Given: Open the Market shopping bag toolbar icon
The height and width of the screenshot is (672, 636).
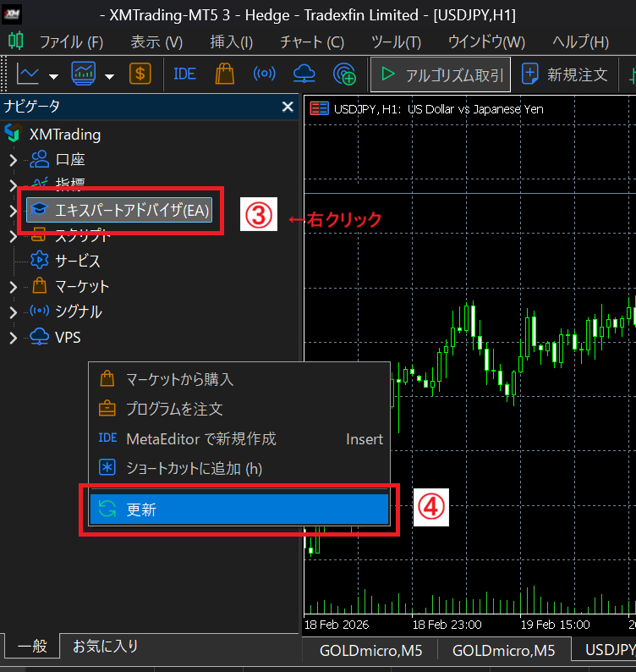Looking at the screenshot, I should (x=224, y=74).
